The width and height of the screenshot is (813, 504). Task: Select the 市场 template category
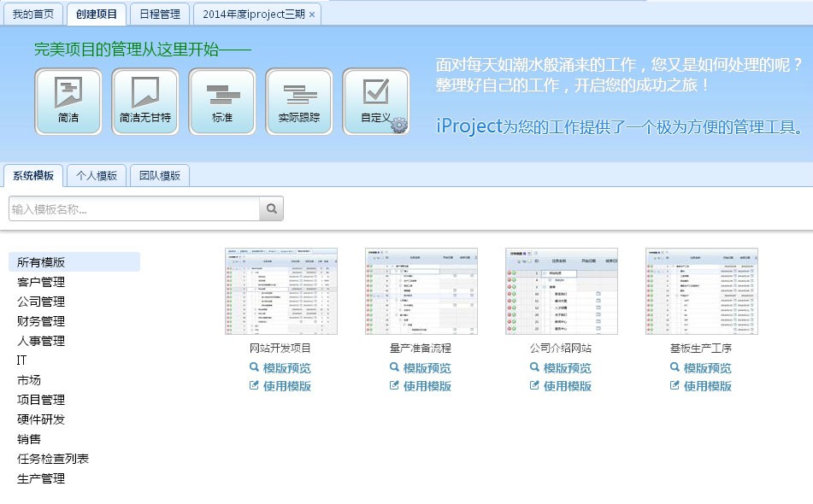[29, 380]
